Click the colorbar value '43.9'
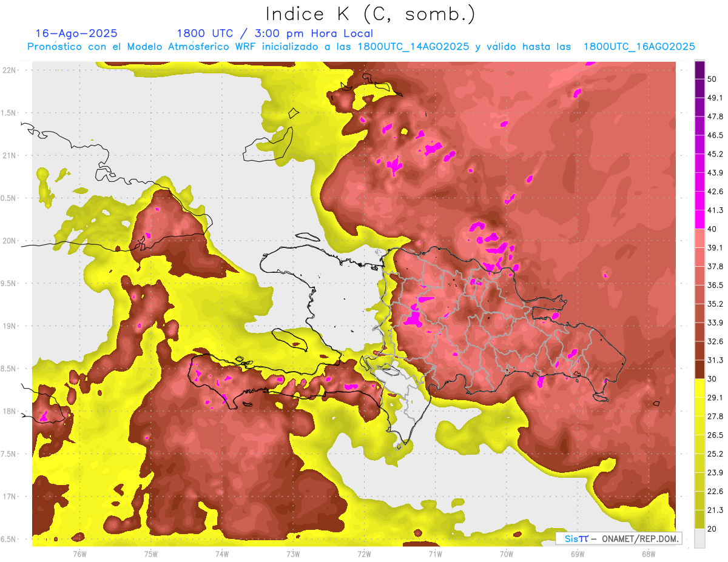The image size is (728, 562). click(715, 173)
